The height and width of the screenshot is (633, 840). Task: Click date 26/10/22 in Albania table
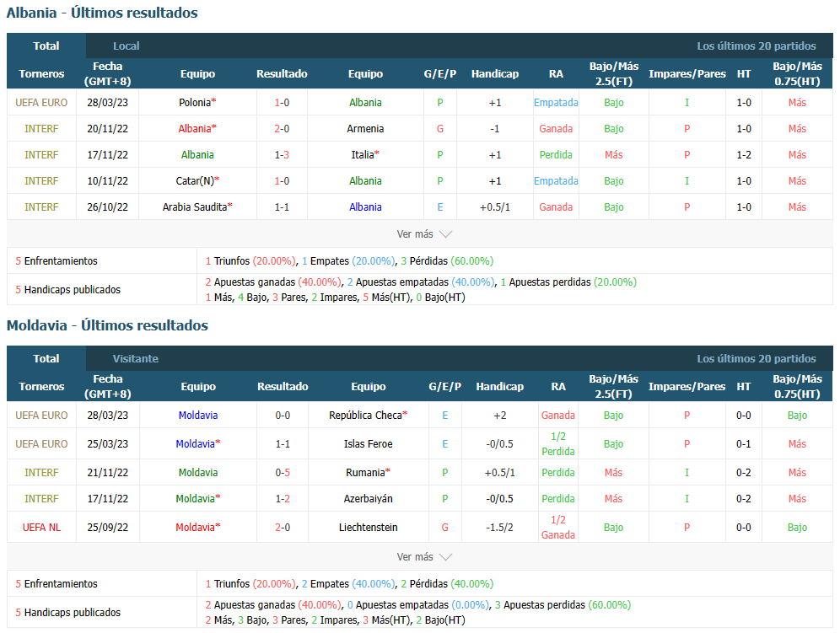click(108, 207)
